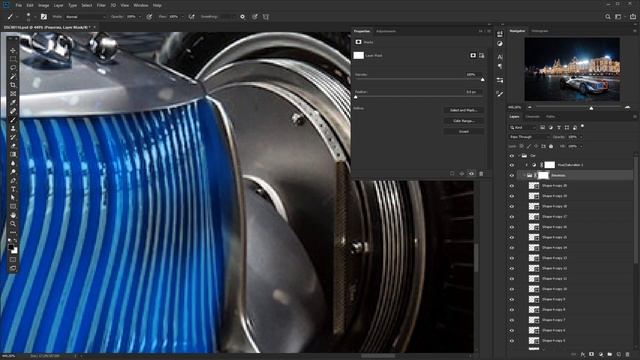Open the layer Fill dropdown in Layers panel

click(x=581, y=147)
